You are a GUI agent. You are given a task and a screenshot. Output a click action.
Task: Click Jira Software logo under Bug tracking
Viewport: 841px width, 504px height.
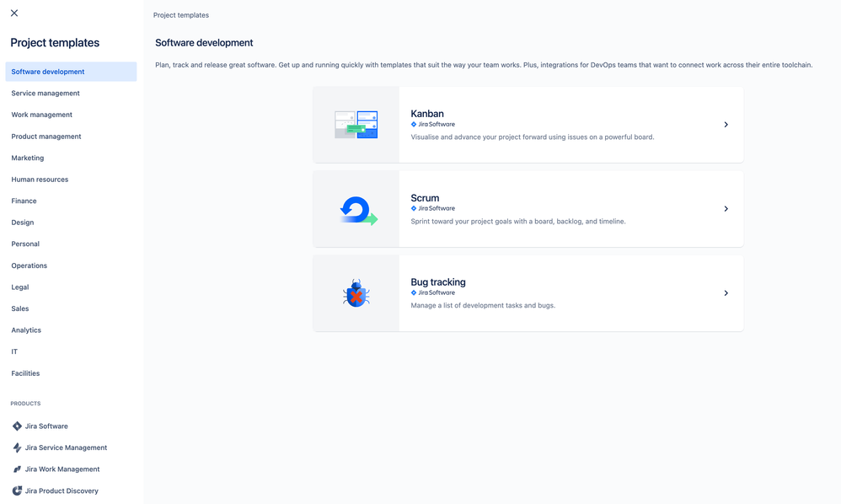click(433, 292)
